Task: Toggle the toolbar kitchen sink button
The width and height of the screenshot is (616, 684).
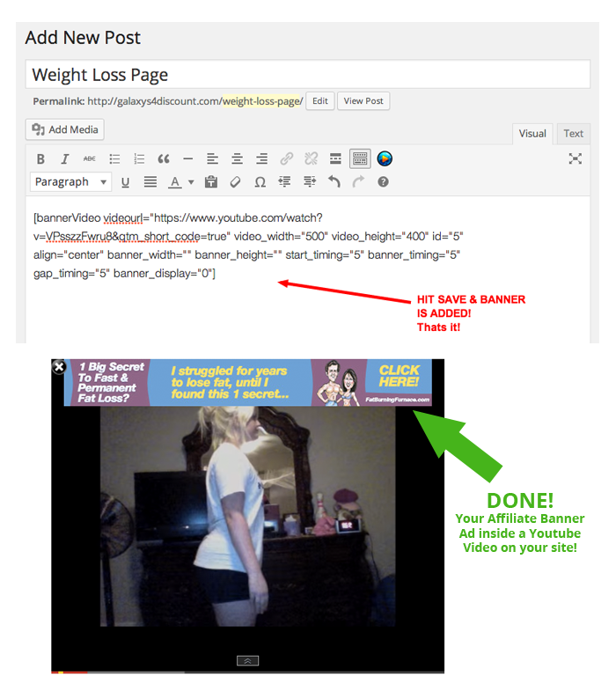Action: click(360, 159)
